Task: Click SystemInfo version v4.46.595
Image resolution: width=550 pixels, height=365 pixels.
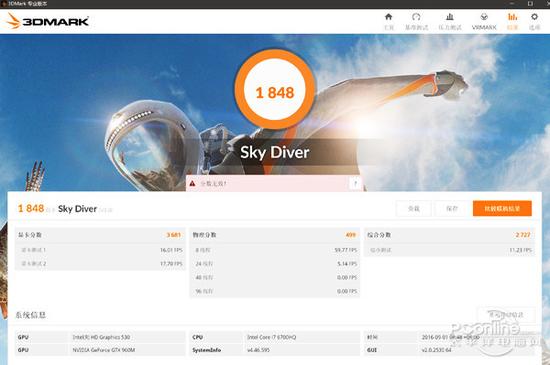Action: coord(259,350)
